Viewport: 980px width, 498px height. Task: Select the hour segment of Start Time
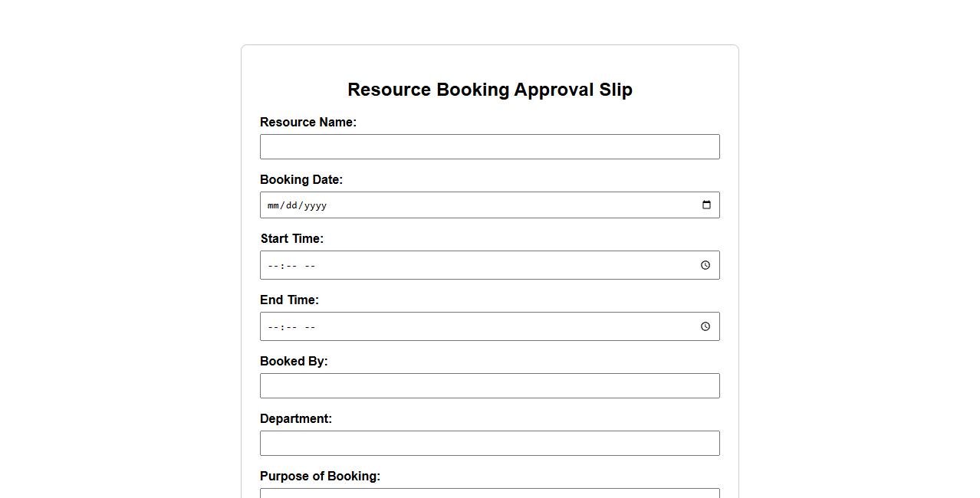pyautogui.click(x=273, y=266)
